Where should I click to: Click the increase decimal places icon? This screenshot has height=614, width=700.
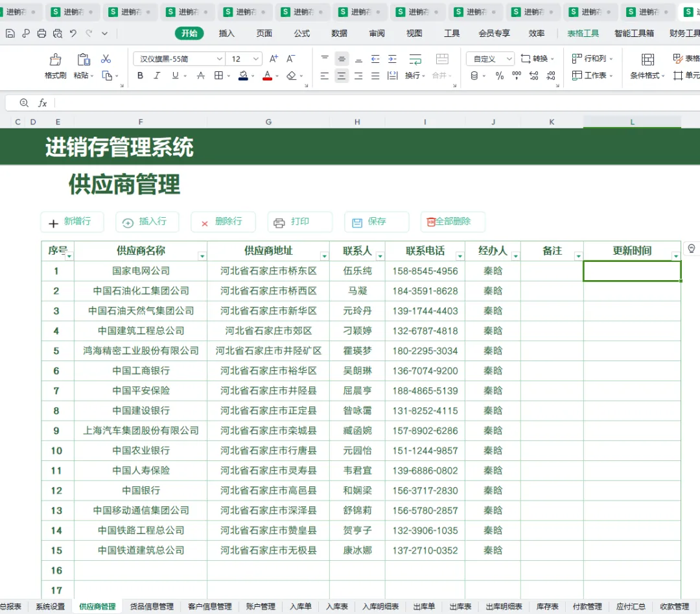[x=534, y=75]
